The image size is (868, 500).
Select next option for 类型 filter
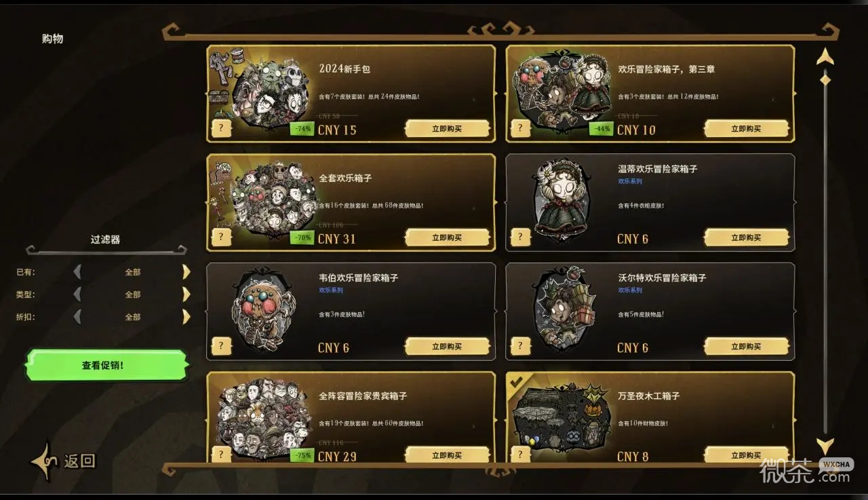pos(186,294)
